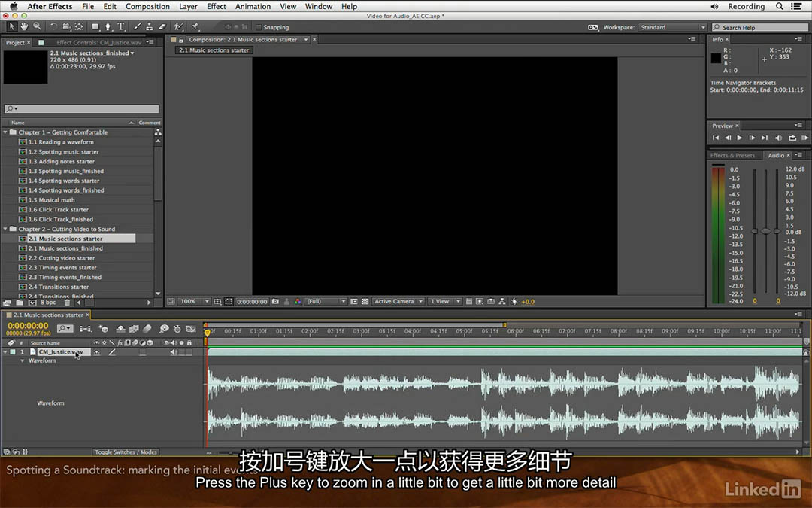
Task: Select the Unified Camera tool
Action: tap(66, 26)
